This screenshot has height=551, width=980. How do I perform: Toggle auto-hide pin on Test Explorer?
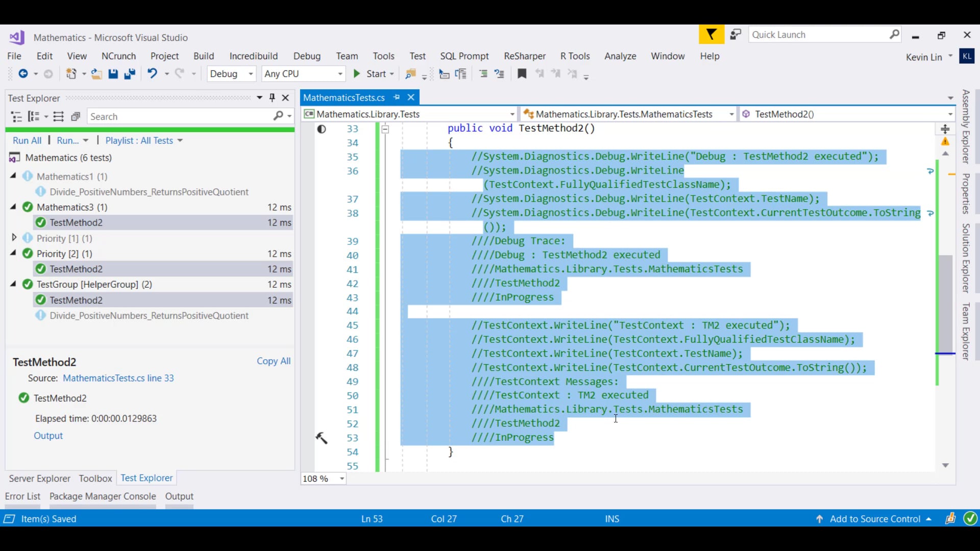(272, 97)
